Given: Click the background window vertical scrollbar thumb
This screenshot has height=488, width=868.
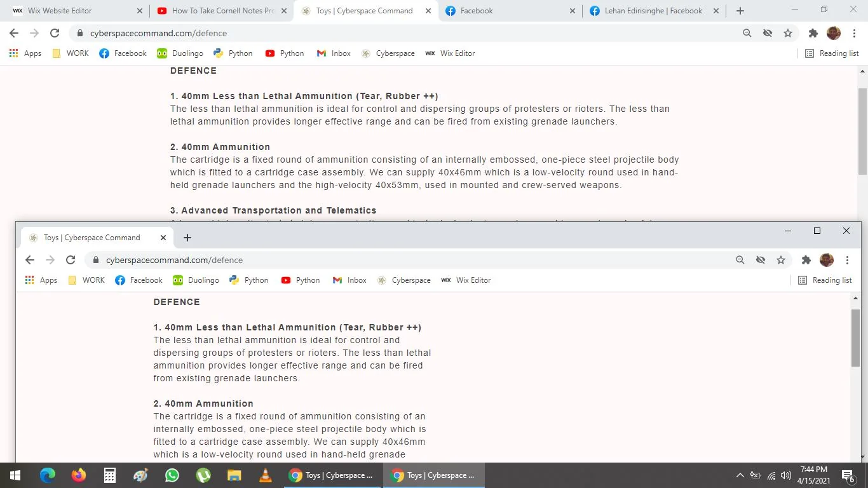Looking at the screenshot, I should pyautogui.click(x=862, y=132).
